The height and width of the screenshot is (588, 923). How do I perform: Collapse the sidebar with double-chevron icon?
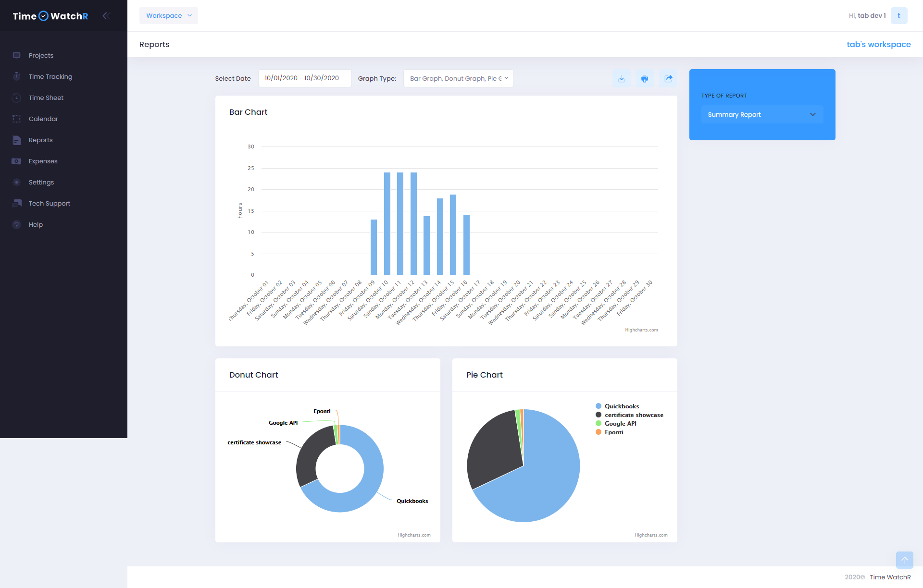106,16
